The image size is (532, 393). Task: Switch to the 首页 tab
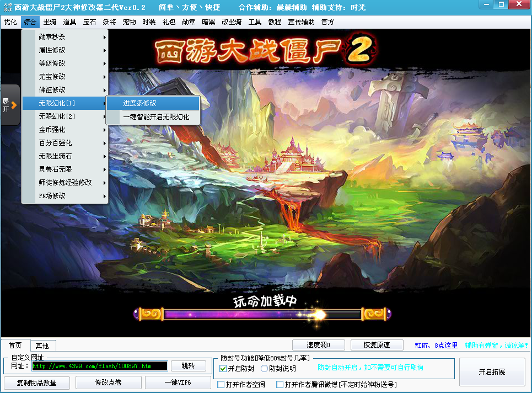pyautogui.click(x=15, y=346)
